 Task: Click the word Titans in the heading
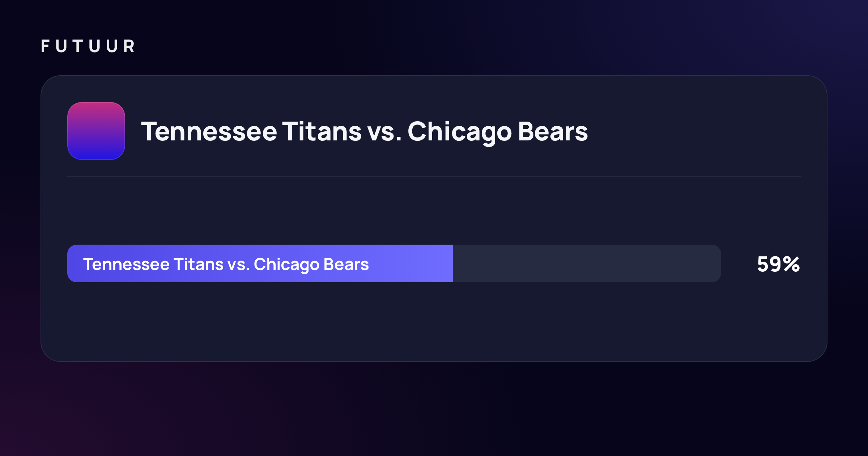coord(322,131)
